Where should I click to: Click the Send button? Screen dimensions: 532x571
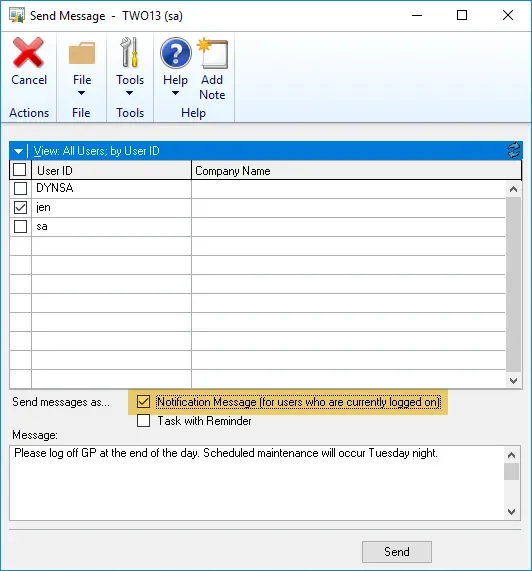click(397, 552)
